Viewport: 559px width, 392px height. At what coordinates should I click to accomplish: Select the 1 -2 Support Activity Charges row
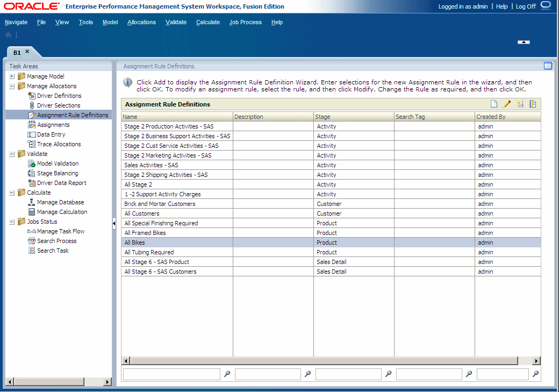(331, 194)
